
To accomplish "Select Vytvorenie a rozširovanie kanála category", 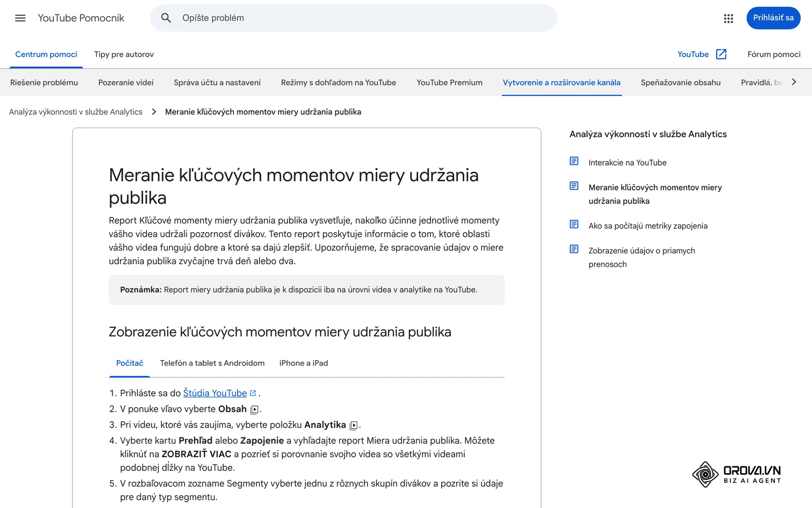I will pyautogui.click(x=562, y=82).
